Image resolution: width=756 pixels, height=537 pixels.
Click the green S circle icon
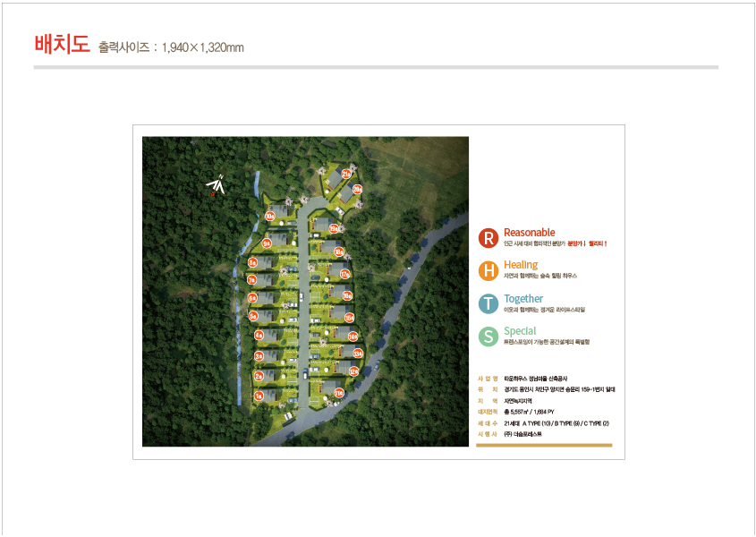tap(488, 337)
